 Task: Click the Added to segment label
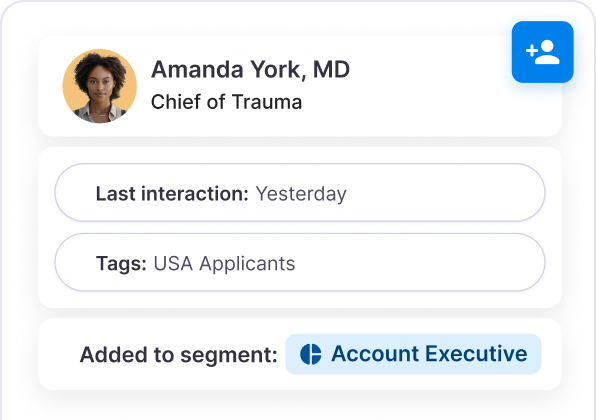tap(179, 355)
